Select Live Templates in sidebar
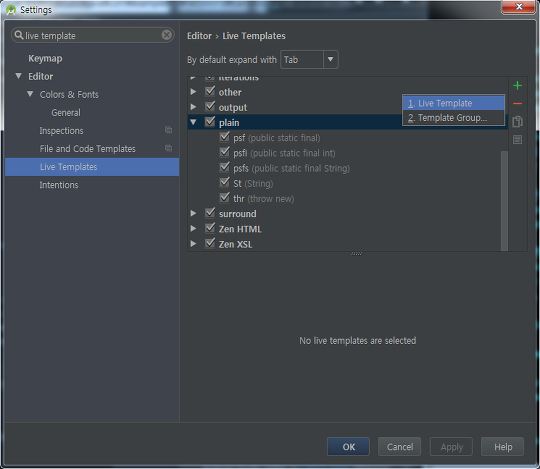Screen dimensions: 540x469 pos(92,167)
